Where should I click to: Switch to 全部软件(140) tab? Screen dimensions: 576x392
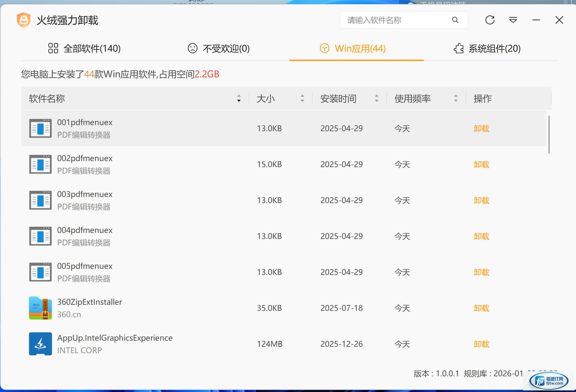84,48
